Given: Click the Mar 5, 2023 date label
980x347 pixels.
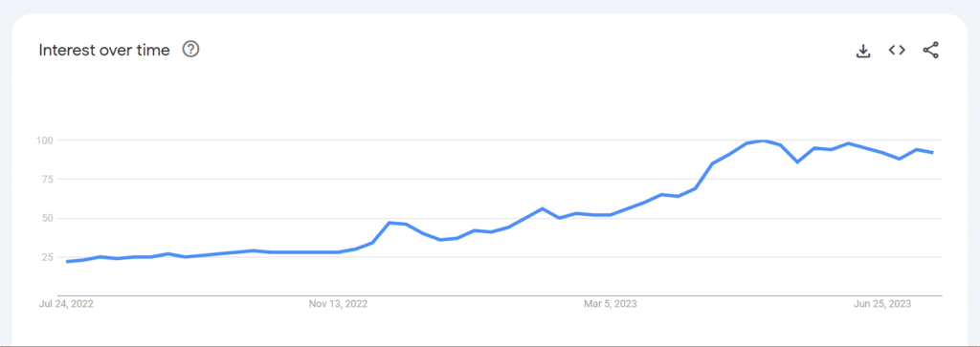Looking at the screenshot, I should [x=611, y=304].
